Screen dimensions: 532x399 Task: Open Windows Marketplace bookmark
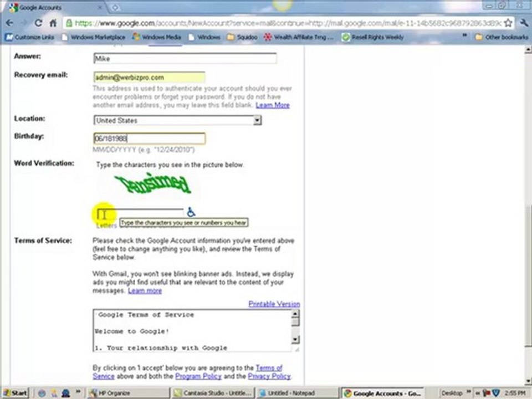(x=93, y=37)
